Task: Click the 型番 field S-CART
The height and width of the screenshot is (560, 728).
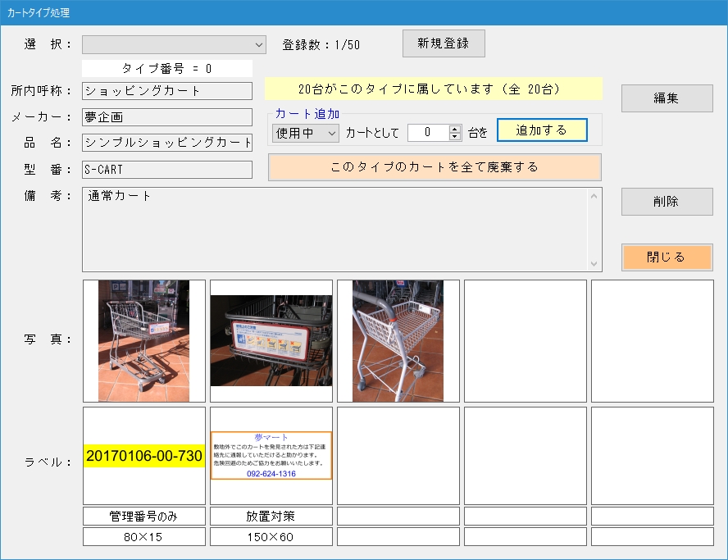Action: point(167,170)
